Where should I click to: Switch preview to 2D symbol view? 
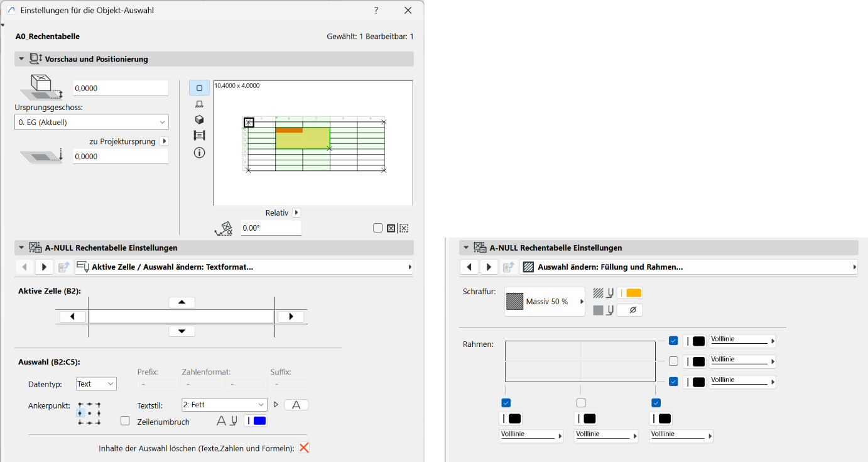coord(199,88)
